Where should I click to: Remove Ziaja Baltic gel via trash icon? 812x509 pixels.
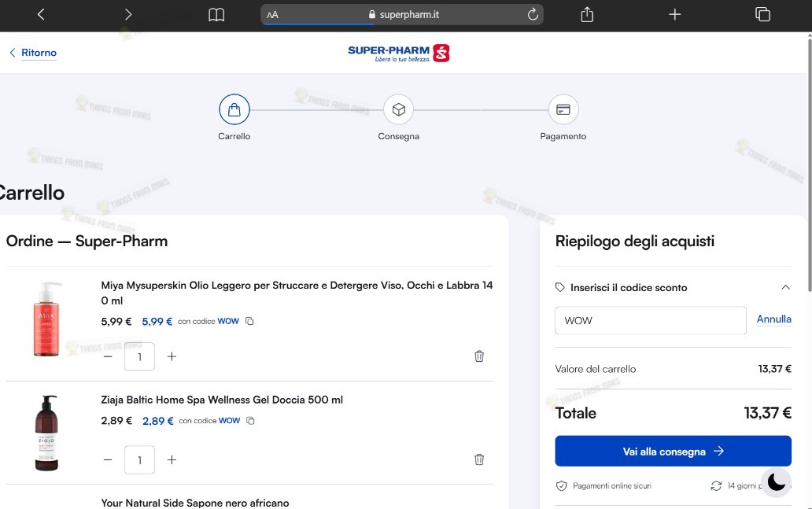[x=479, y=459]
